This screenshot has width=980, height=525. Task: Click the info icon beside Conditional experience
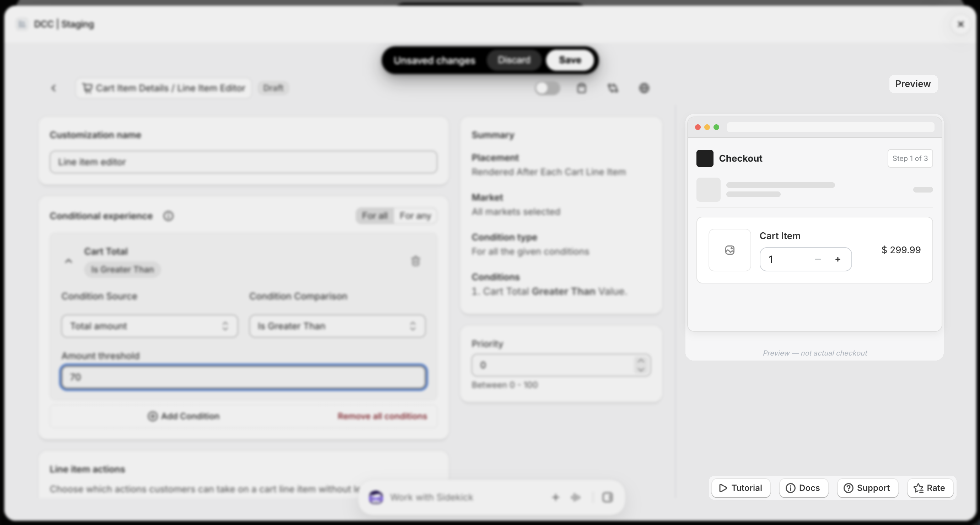(x=168, y=216)
